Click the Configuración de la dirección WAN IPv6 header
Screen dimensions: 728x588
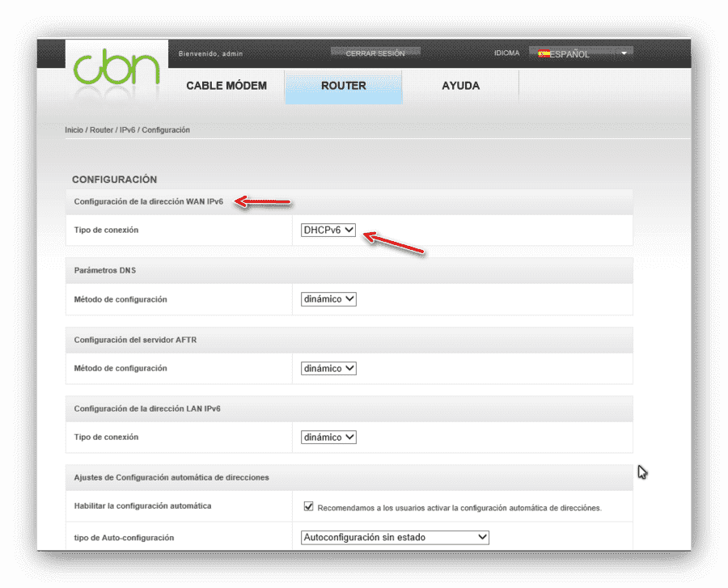pos(149,202)
